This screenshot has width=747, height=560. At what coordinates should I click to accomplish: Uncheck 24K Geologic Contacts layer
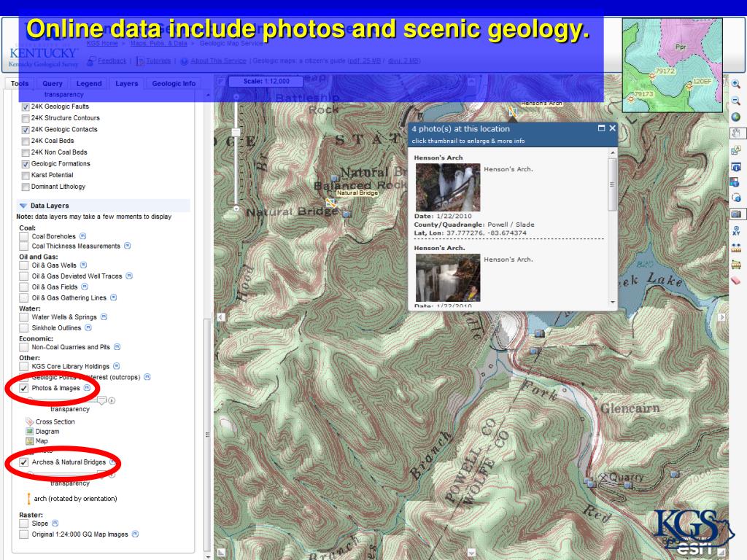point(26,130)
